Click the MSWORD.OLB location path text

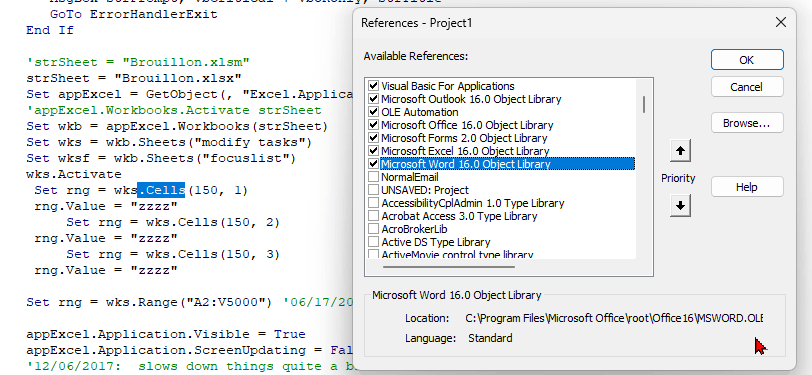point(614,318)
